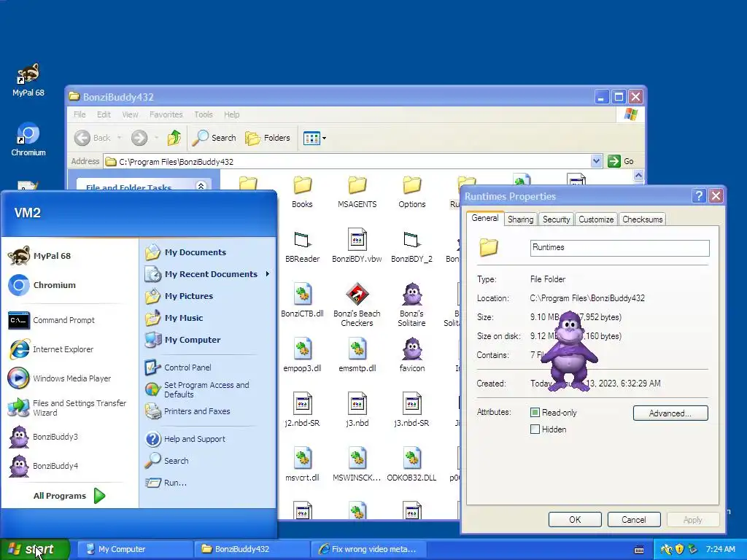Switch to Fix wrong video meta taskbar item
Image resolution: width=747 pixels, height=560 pixels.
[370, 549]
